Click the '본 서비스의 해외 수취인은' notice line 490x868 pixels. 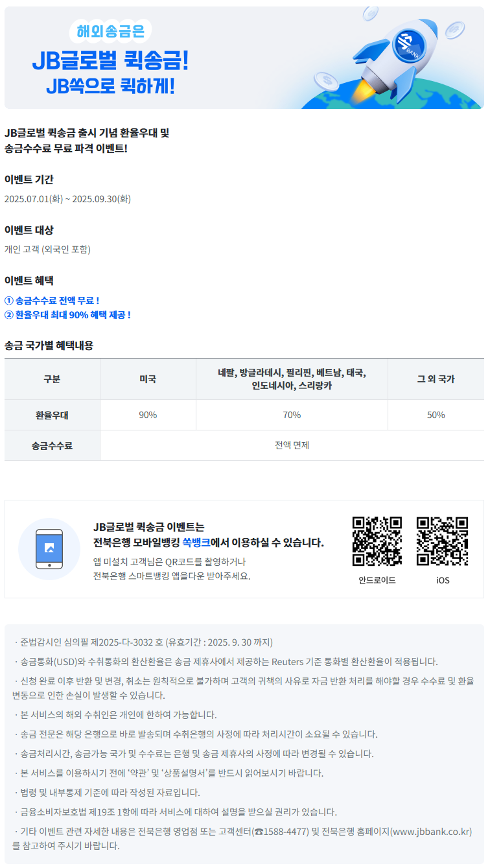[115, 715]
